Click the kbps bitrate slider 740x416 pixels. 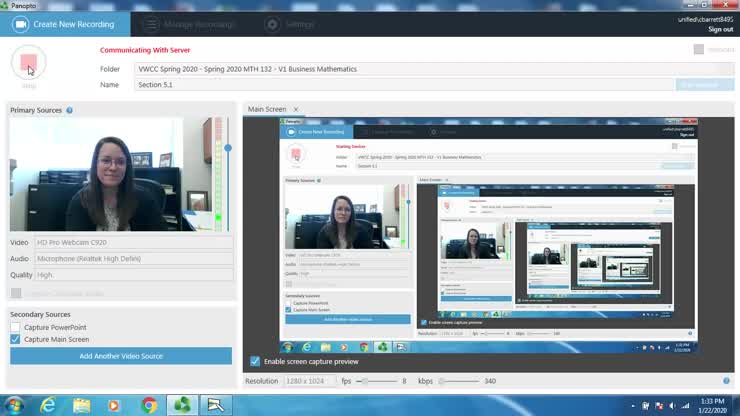coord(460,381)
